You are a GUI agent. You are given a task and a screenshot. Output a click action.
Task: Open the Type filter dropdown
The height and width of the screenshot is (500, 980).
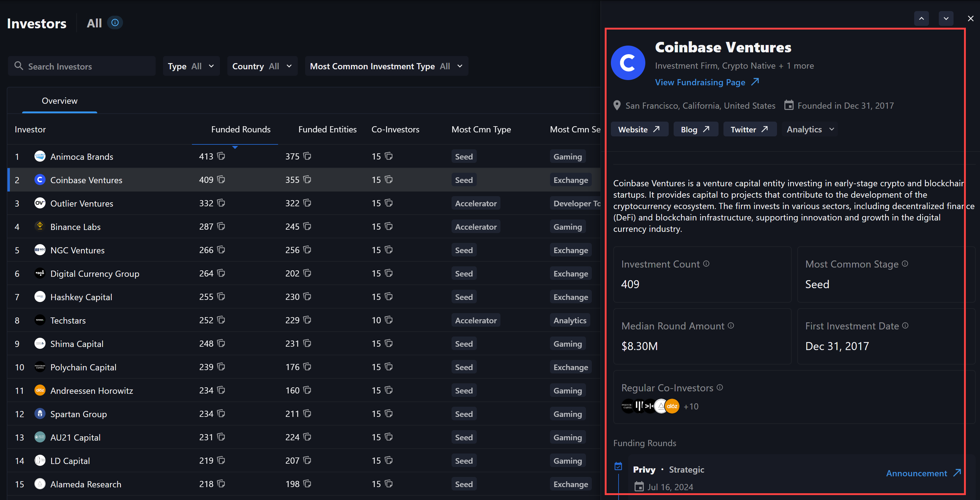(191, 66)
